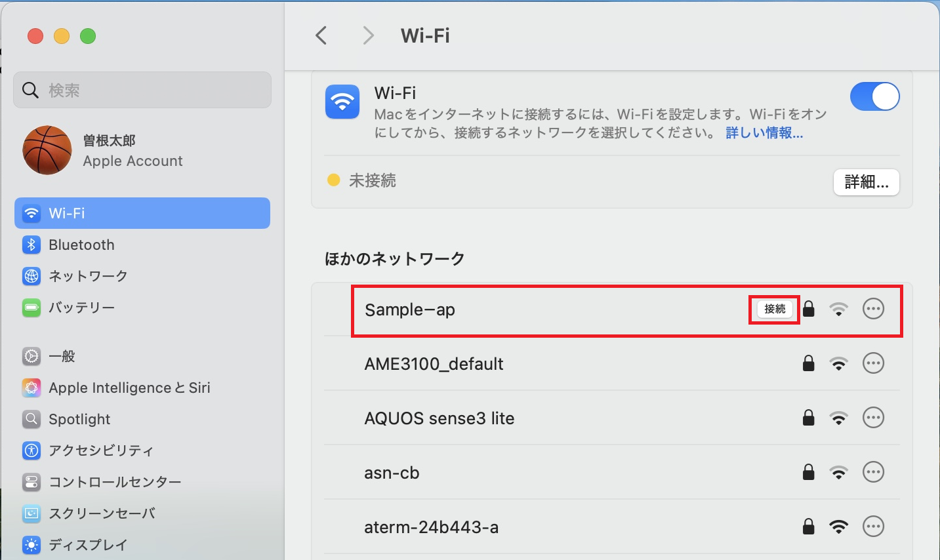The height and width of the screenshot is (560, 940).
Task: Open コントロールセンター settings
Action: click(x=142, y=482)
